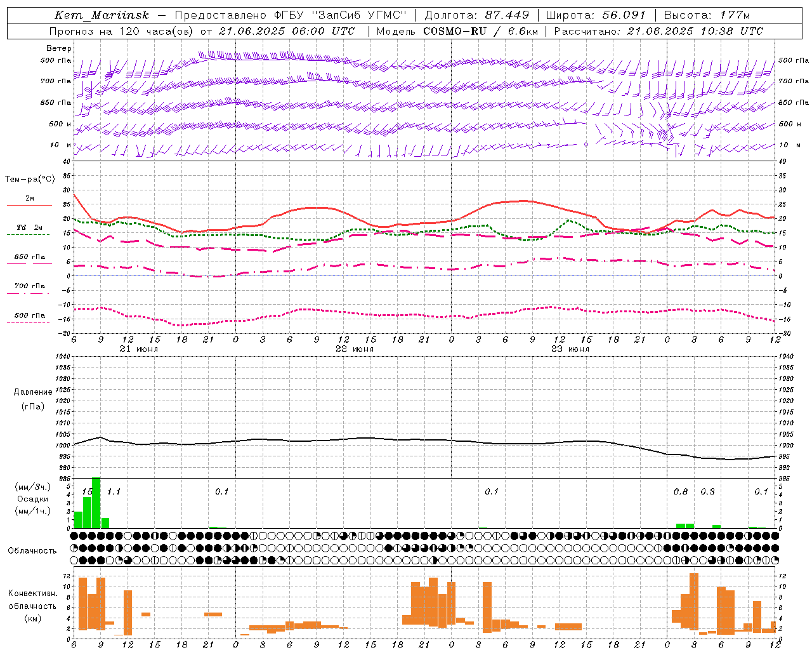The image size is (812, 650).
Task: Click the 500 гПа temperature legend entry
Action: (30, 315)
